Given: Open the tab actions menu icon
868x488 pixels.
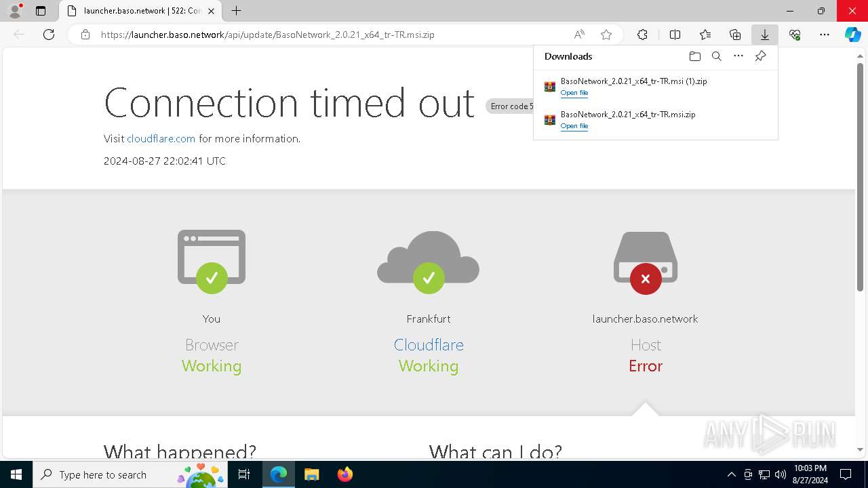Looking at the screenshot, I should click(x=41, y=11).
